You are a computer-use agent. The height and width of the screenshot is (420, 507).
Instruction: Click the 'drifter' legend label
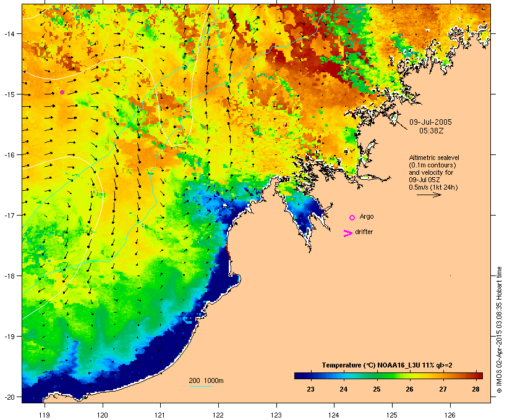[x=364, y=232]
